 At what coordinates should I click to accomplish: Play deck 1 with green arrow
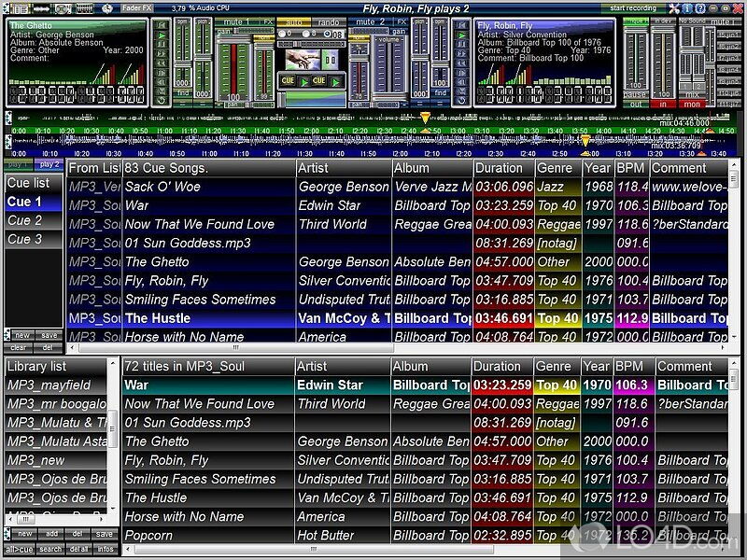pos(162,35)
